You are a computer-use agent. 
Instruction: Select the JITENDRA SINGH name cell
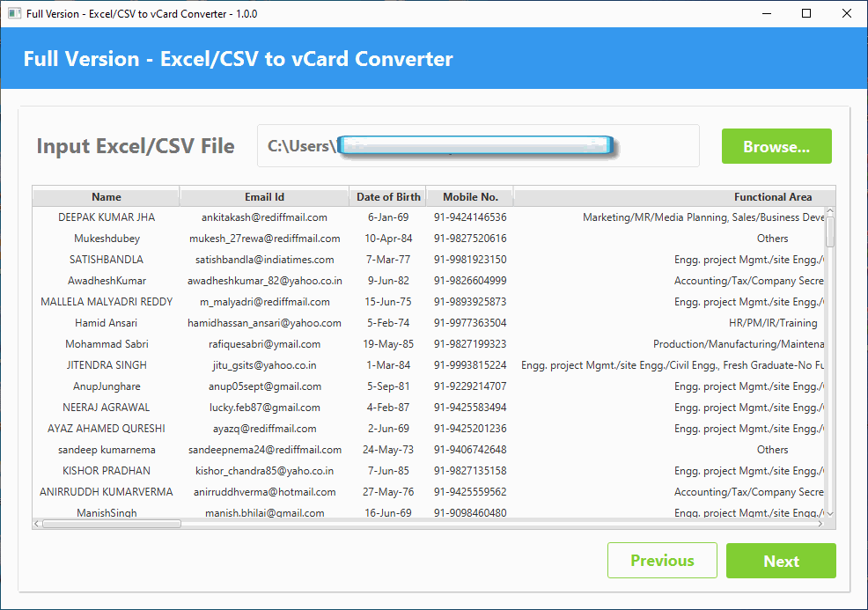pyautogui.click(x=107, y=365)
